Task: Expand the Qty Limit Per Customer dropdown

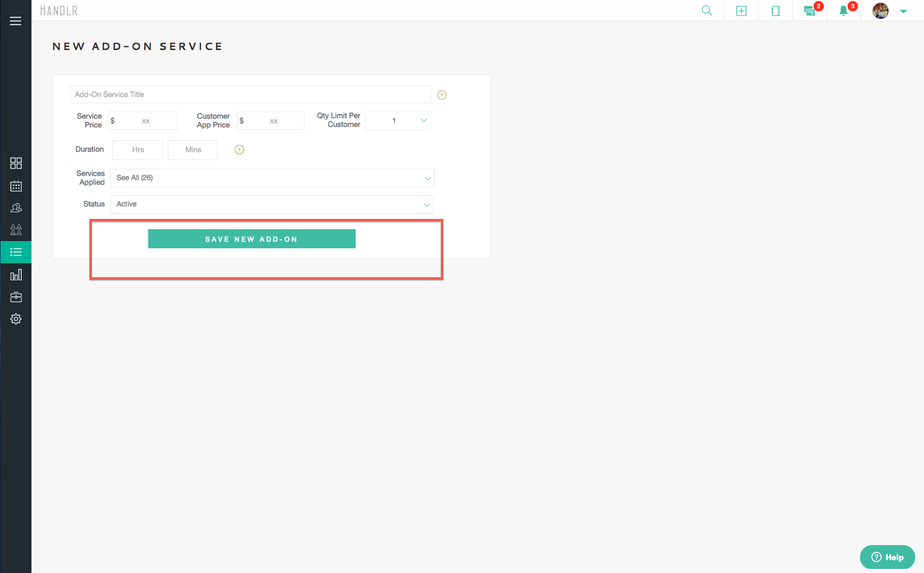Action: (x=398, y=121)
